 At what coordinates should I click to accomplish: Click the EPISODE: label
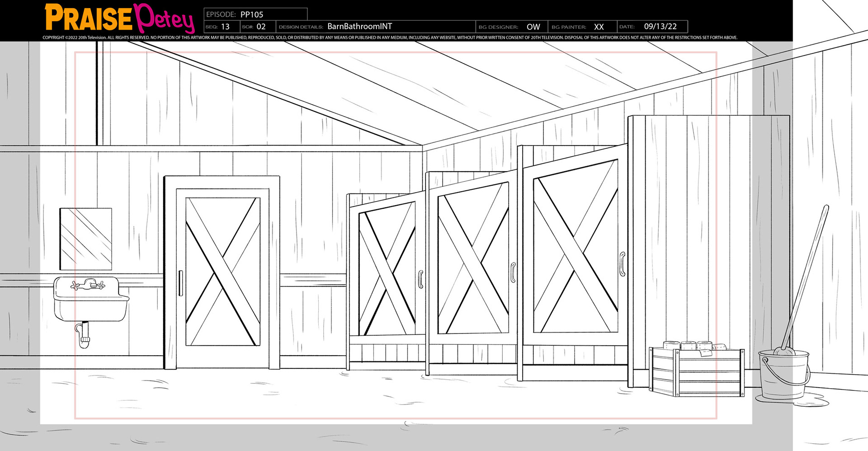point(221,14)
